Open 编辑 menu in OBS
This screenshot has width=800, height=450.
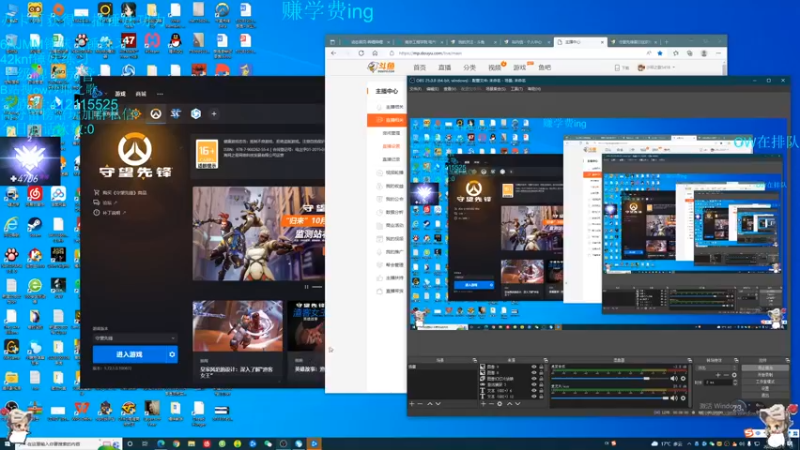[433, 89]
